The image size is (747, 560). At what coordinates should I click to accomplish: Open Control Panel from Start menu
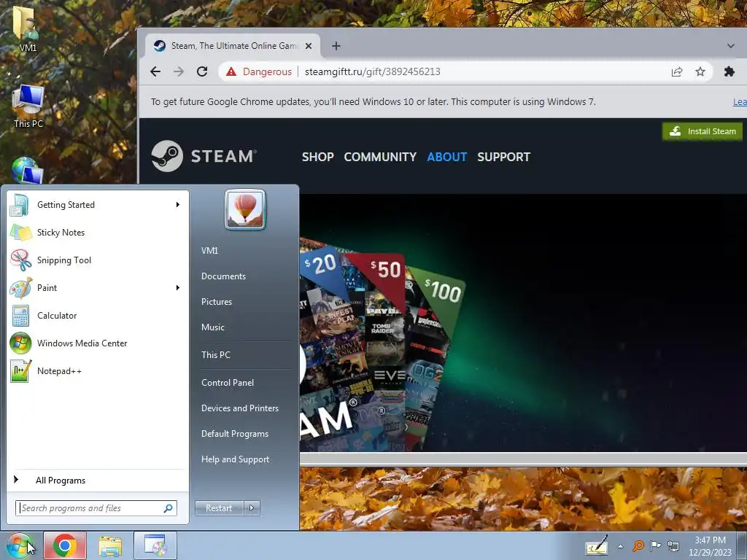(228, 383)
